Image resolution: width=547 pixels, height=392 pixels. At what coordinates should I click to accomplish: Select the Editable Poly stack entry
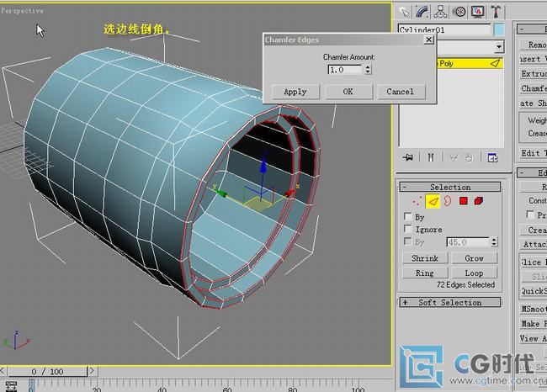pos(470,63)
